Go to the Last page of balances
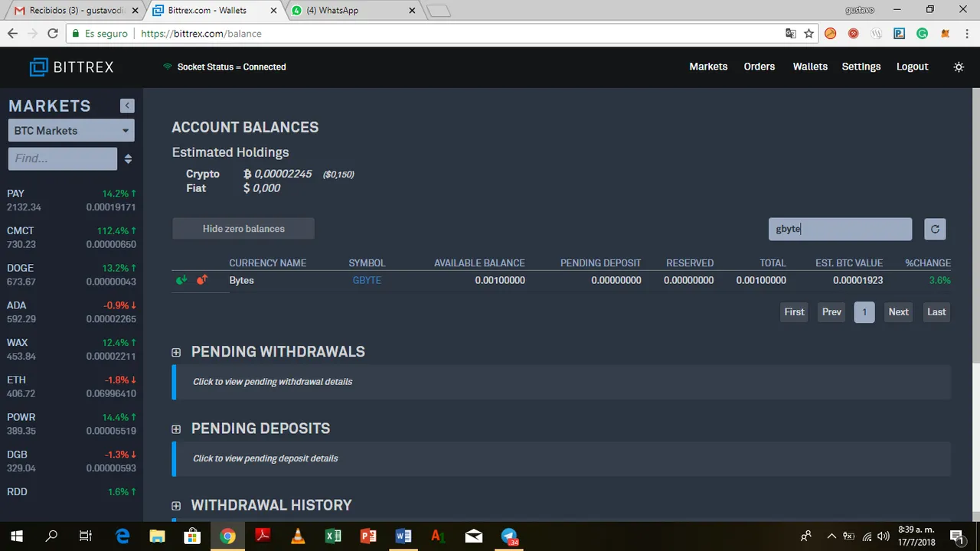Image resolution: width=980 pixels, height=551 pixels. 936,311
